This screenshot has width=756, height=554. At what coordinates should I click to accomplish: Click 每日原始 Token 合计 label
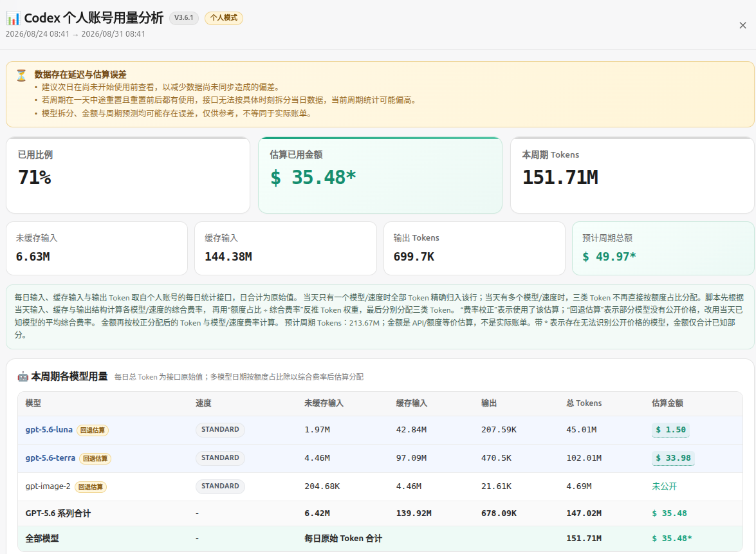click(x=344, y=539)
